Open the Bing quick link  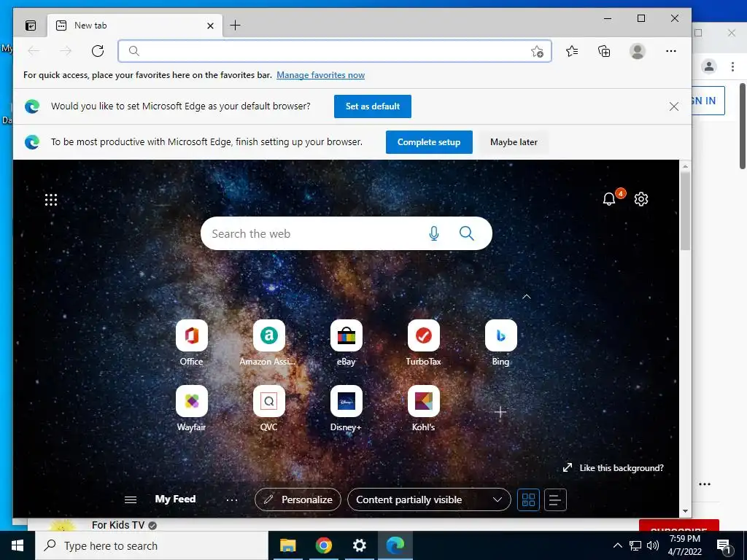(500, 343)
